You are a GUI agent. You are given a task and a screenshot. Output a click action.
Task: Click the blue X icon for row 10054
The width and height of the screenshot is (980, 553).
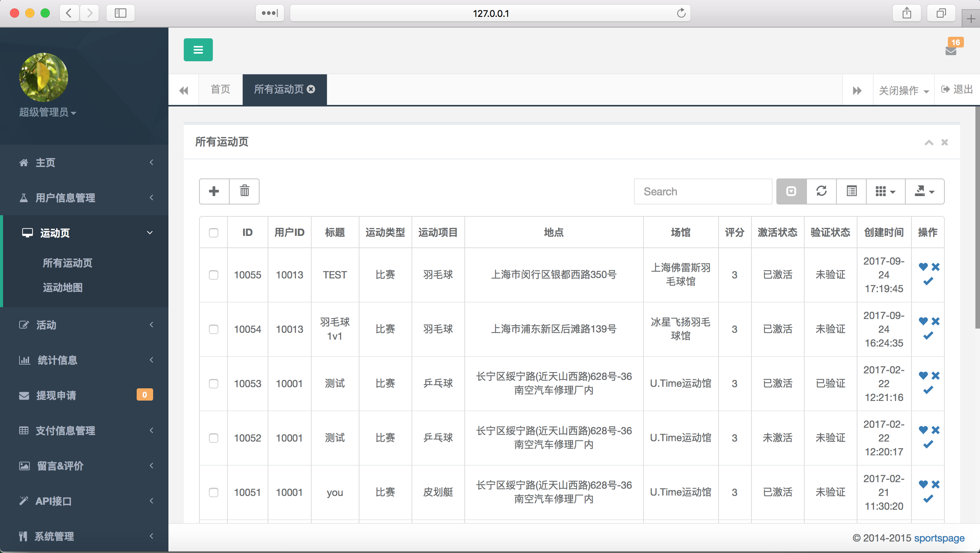(x=936, y=321)
